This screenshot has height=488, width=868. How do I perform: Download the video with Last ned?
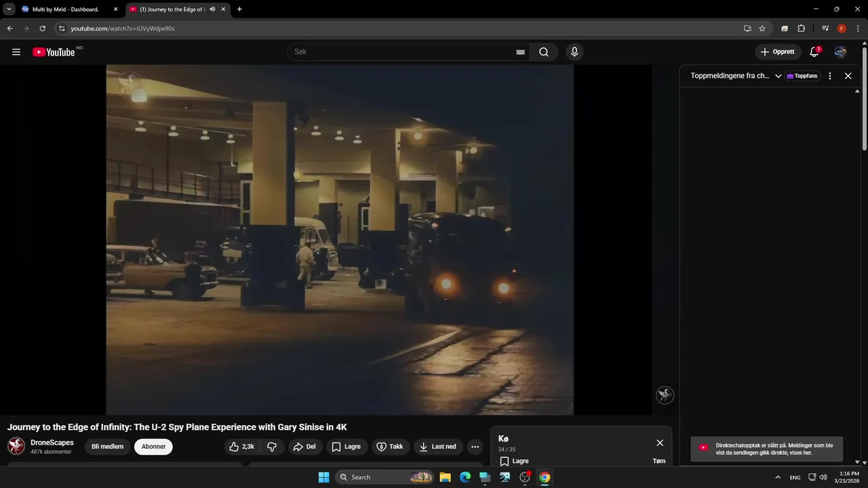click(438, 447)
